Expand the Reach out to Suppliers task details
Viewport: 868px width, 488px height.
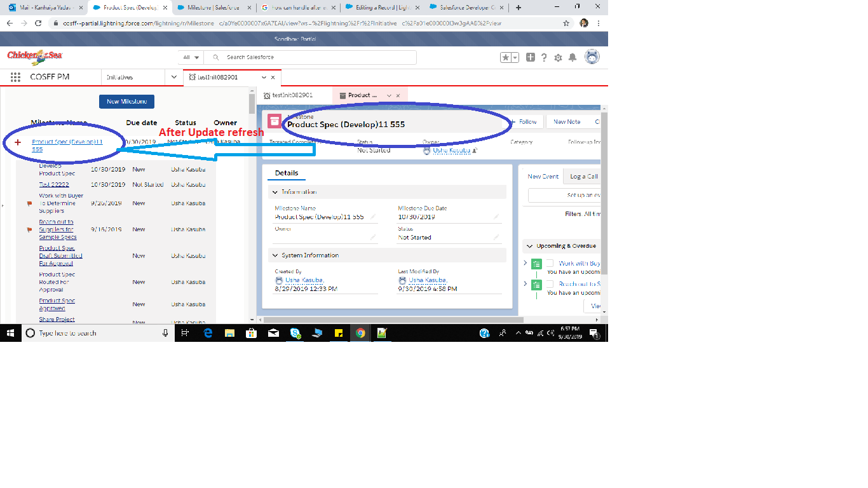[525, 284]
